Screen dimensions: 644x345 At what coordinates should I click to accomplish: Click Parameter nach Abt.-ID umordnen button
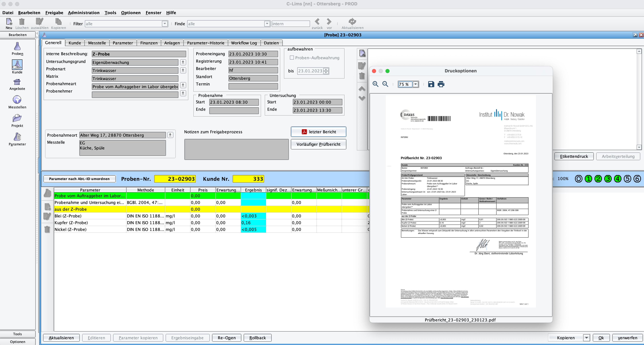(79, 179)
